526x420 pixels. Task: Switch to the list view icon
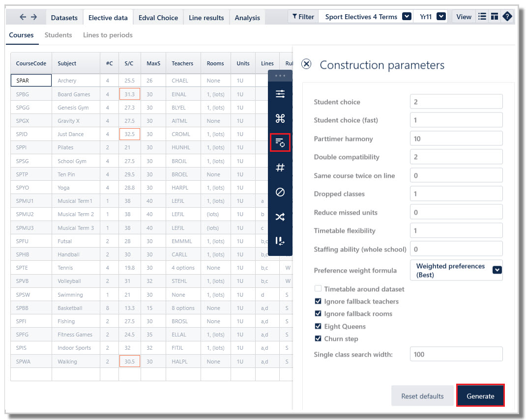click(482, 16)
